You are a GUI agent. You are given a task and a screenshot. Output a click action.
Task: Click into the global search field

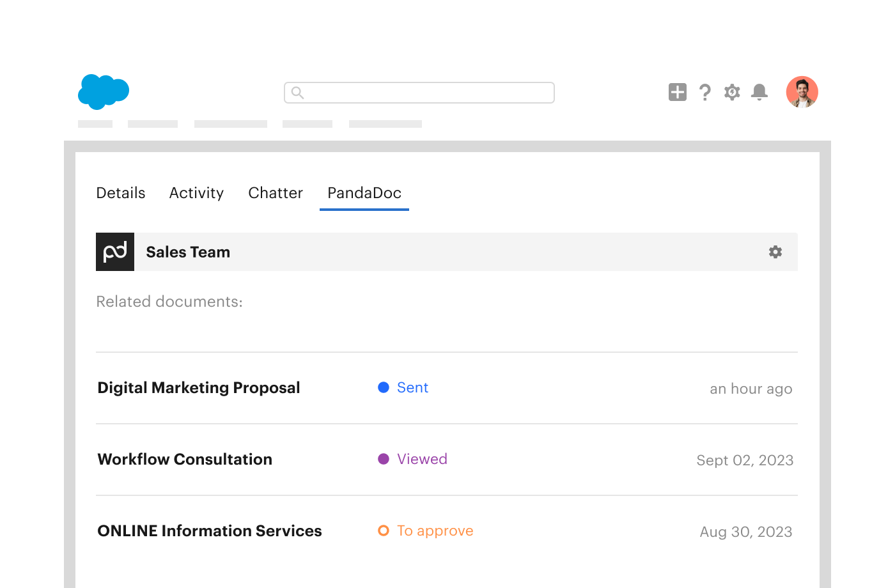(x=419, y=93)
